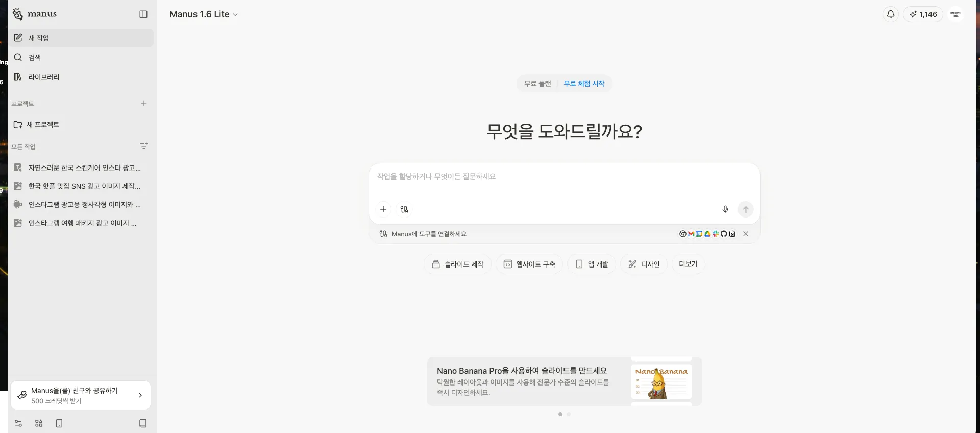Open notifications with the bell icon
The height and width of the screenshot is (433, 980).
891,14
